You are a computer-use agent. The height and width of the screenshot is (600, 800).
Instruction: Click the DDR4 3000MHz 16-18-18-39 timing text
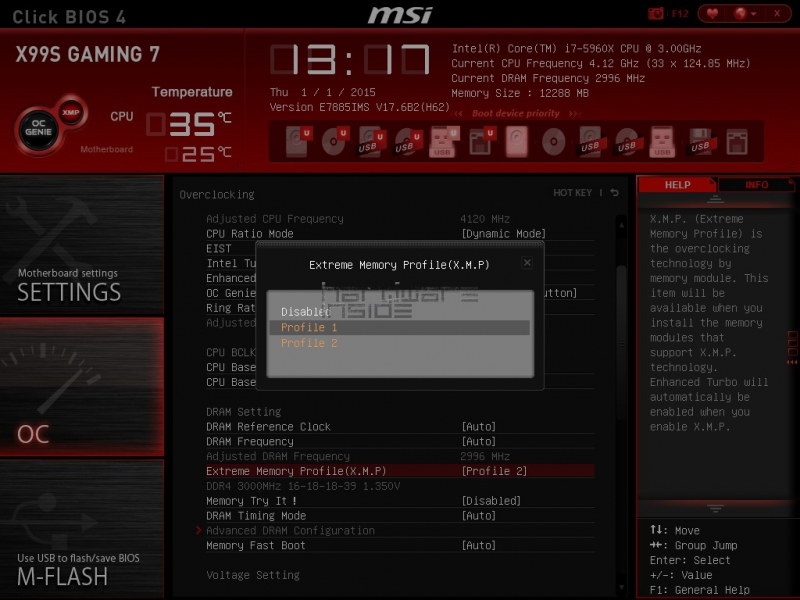(x=303, y=486)
